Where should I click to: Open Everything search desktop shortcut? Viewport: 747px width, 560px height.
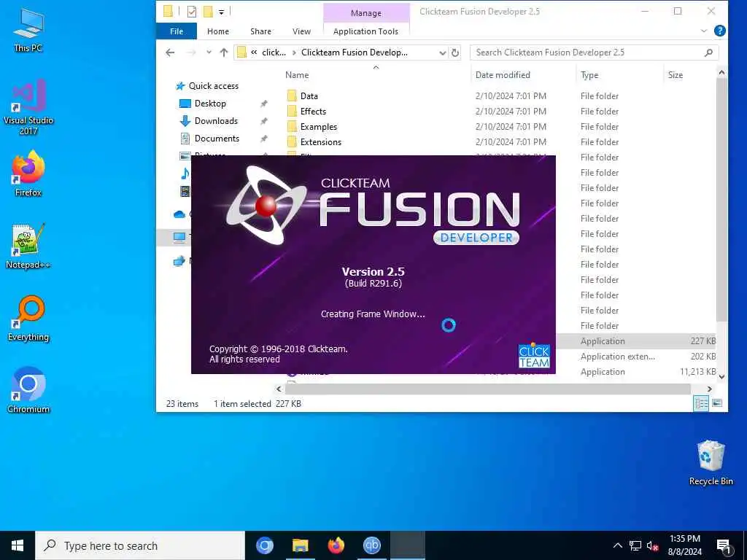(x=28, y=319)
